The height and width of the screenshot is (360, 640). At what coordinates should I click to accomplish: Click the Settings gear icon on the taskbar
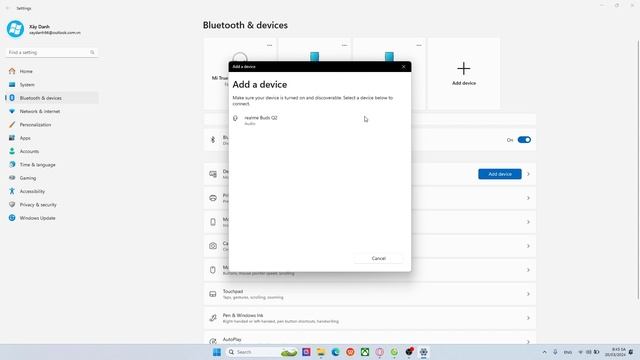tap(424, 352)
